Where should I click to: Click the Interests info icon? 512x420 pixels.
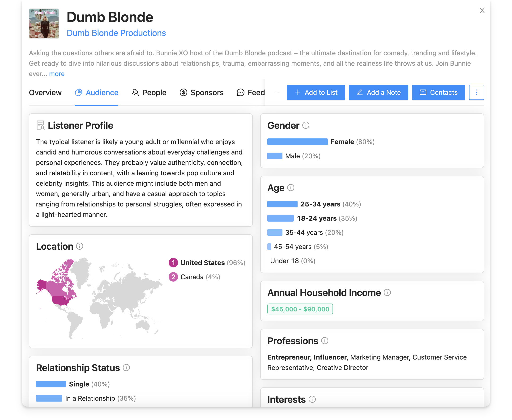pos(312,399)
